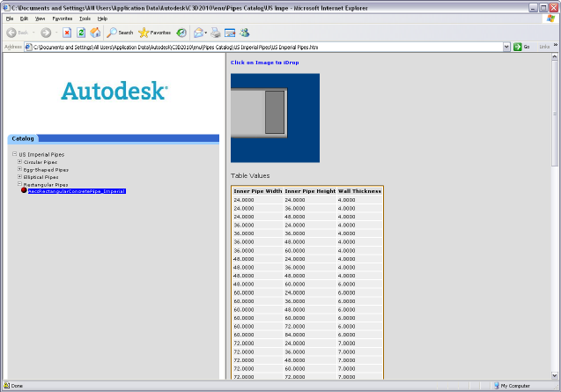Click the toolbar overflow chevron beside Links
Screen dimensions: 561x392
[555, 45]
